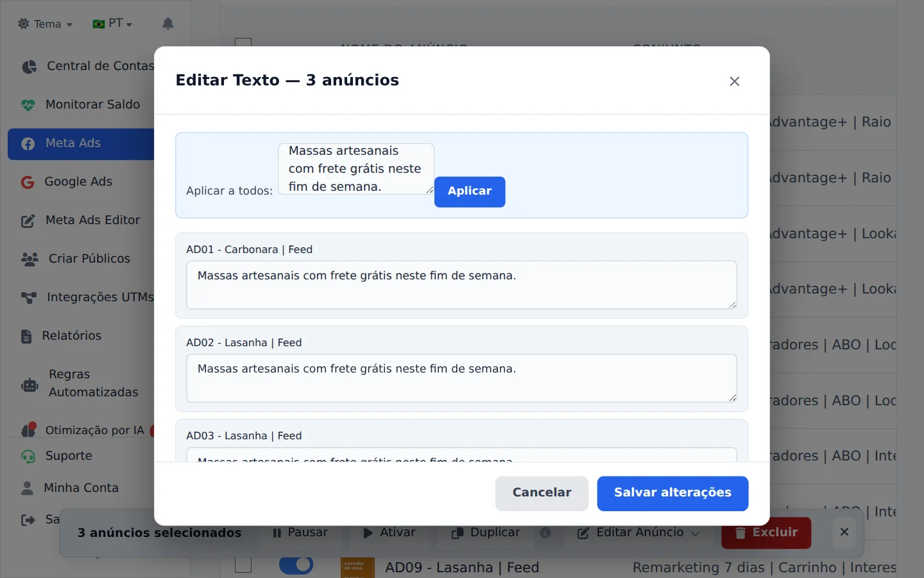Open the PT language dropdown
924x578 pixels.
[112, 24]
